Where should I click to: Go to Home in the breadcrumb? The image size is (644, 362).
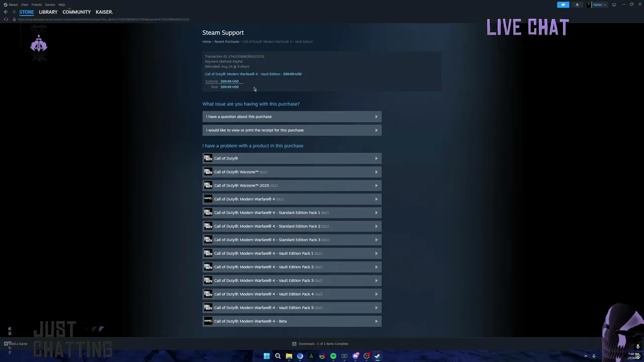[x=207, y=42]
